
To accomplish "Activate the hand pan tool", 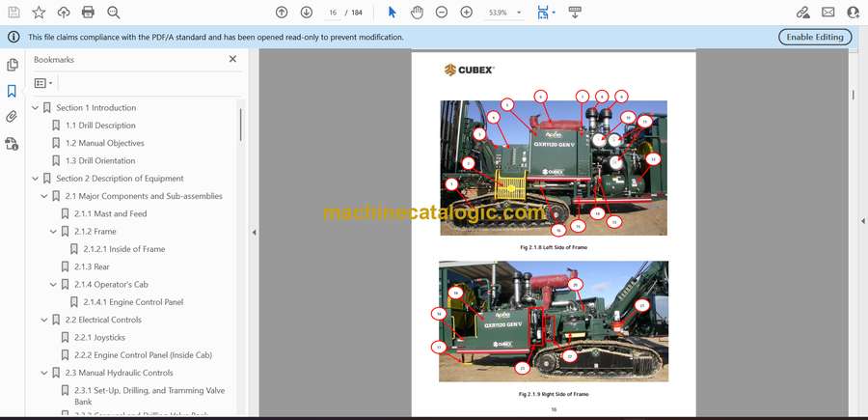I will coord(417,13).
